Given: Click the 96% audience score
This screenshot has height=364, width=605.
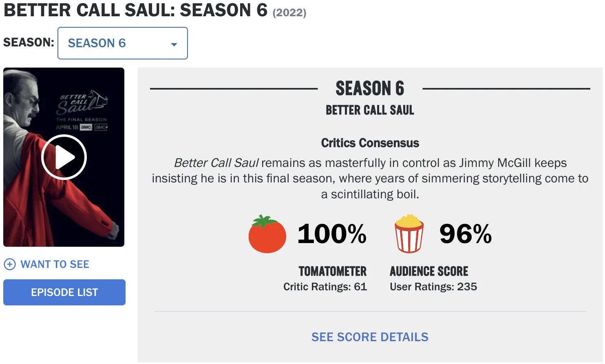Looking at the screenshot, I should click(x=466, y=234).
